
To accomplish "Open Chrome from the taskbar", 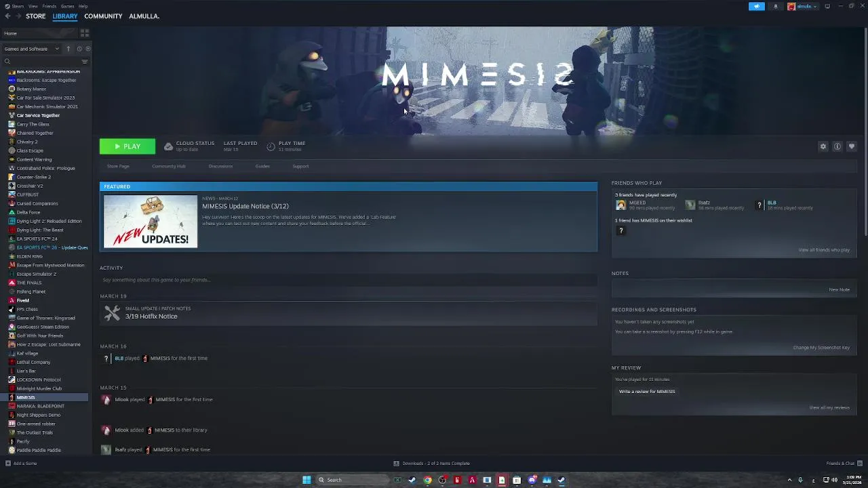I will click(427, 480).
